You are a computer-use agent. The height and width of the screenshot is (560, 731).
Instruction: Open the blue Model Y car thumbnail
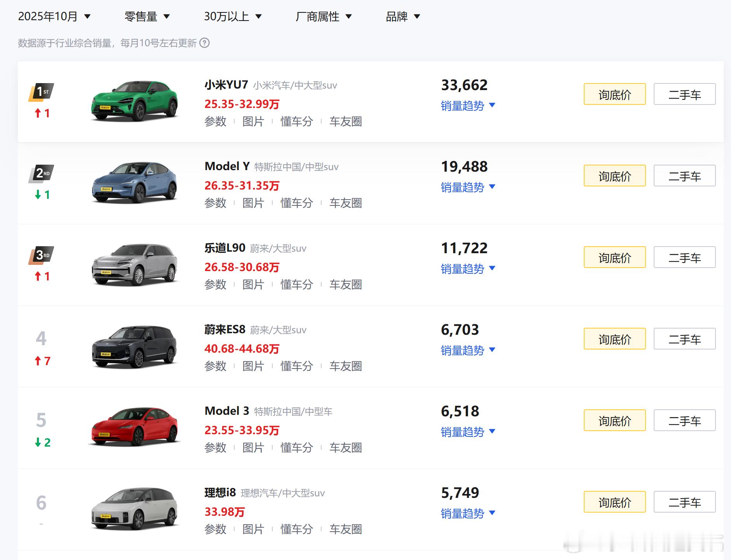click(134, 182)
